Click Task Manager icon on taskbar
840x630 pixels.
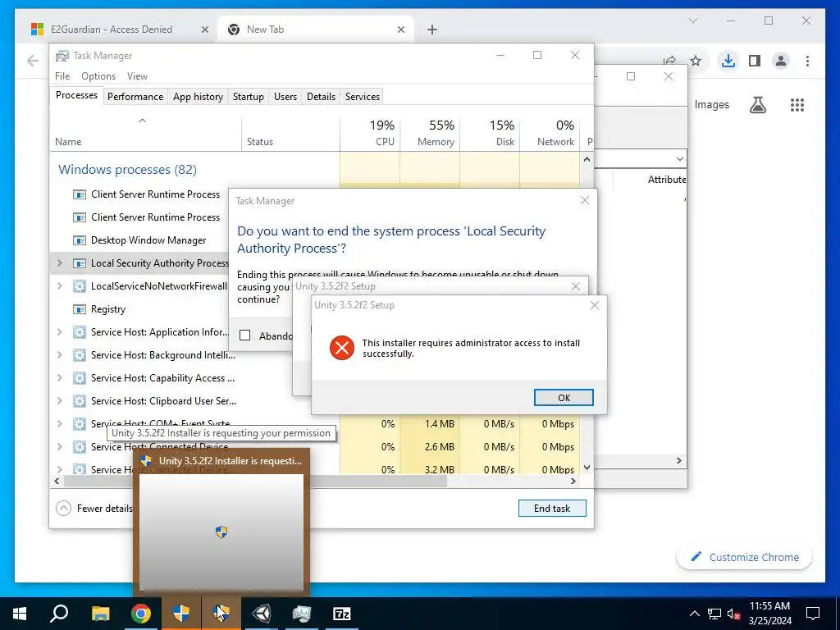click(x=302, y=614)
